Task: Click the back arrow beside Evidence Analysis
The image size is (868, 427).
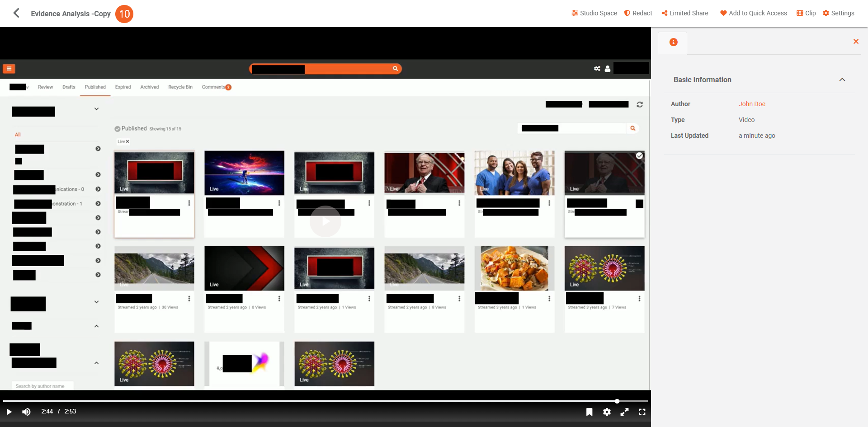Action: [x=16, y=13]
